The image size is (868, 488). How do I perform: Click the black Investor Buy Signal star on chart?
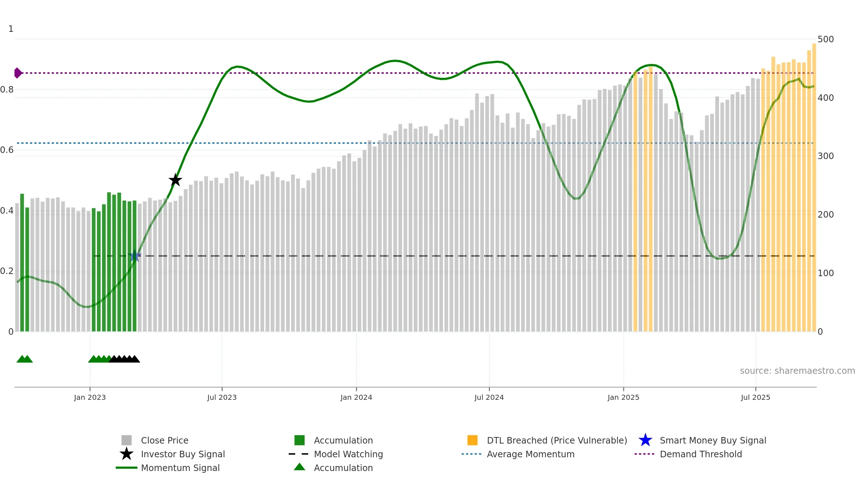coord(175,180)
